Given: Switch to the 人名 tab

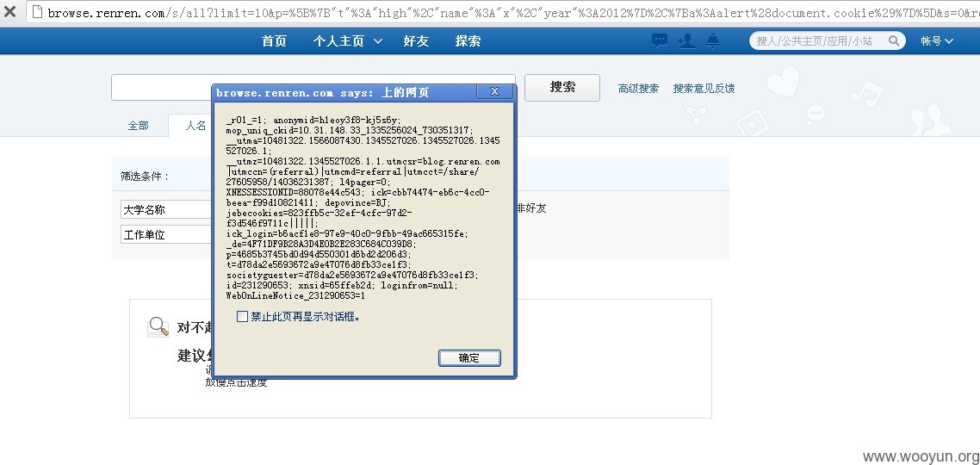Looking at the screenshot, I should 195,126.
